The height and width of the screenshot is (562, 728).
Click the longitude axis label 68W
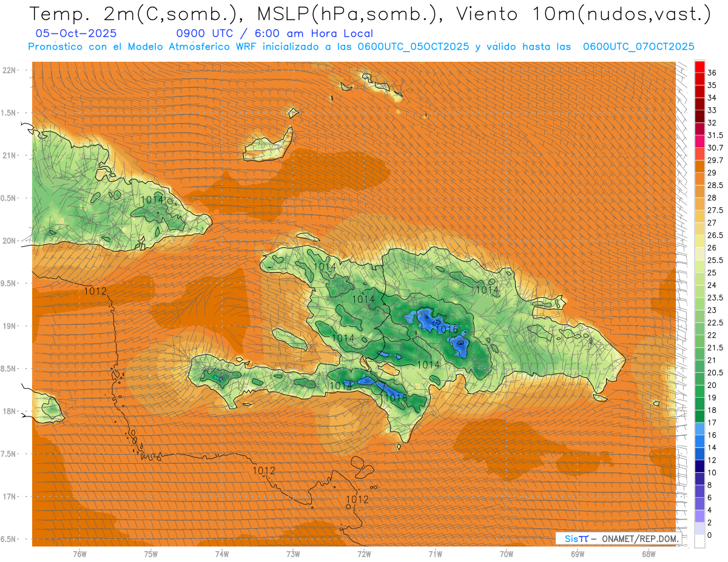[x=649, y=554]
